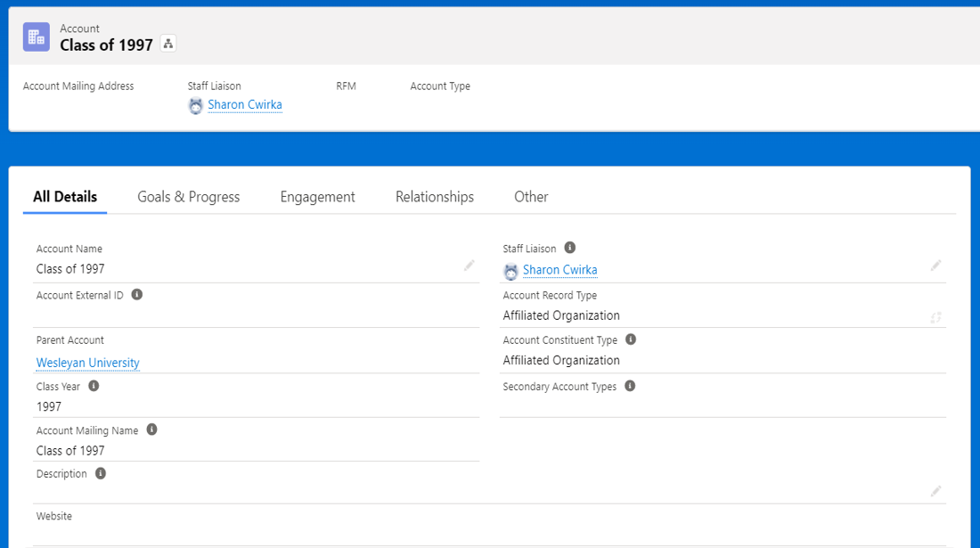Image resolution: width=980 pixels, height=548 pixels.
Task: Open Sharon Cwirka link in details section
Action: pyautogui.click(x=560, y=270)
